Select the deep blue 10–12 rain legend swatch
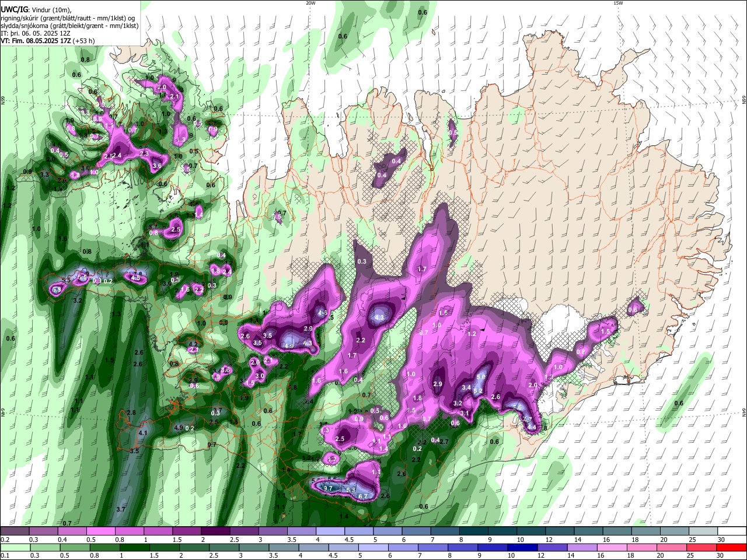 pyautogui.click(x=521, y=548)
